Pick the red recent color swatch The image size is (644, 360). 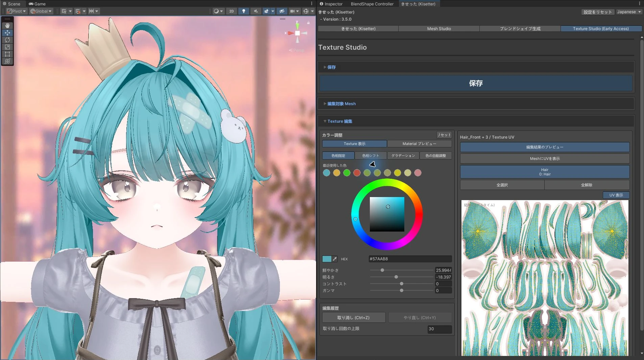click(x=357, y=173)
